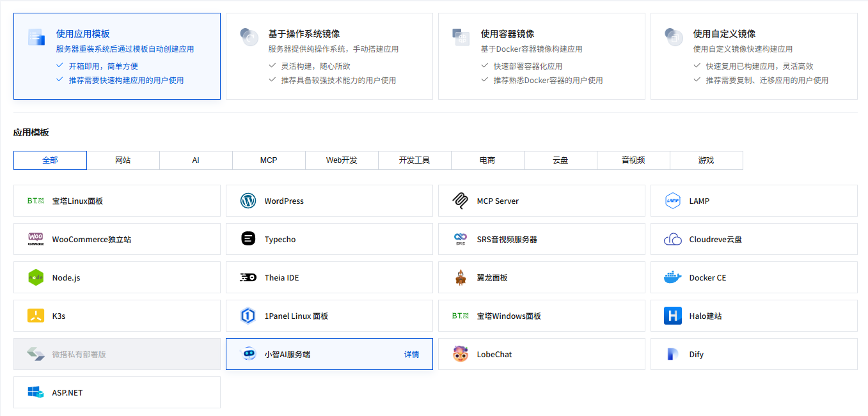Click text 推荐需要快速构建应用的用户使用

click(126, 80)
